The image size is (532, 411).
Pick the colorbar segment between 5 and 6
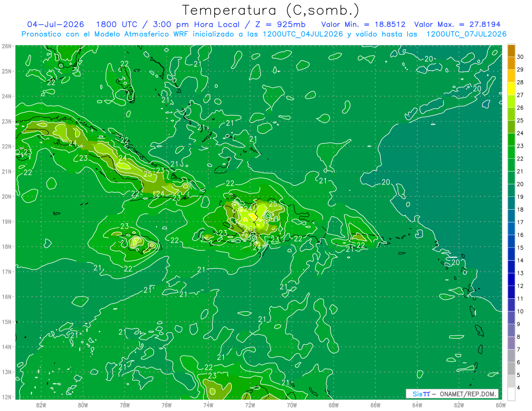pos(511,368)
